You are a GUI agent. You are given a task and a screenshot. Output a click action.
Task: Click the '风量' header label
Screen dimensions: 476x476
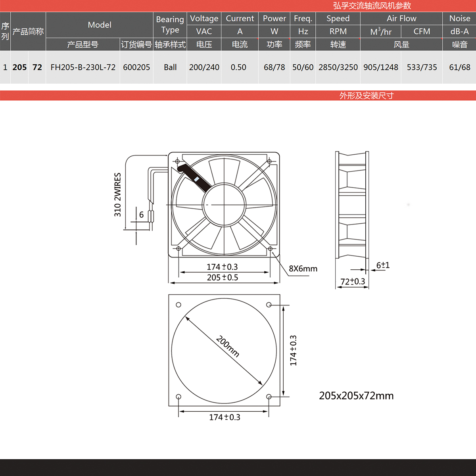click(401, 44)
